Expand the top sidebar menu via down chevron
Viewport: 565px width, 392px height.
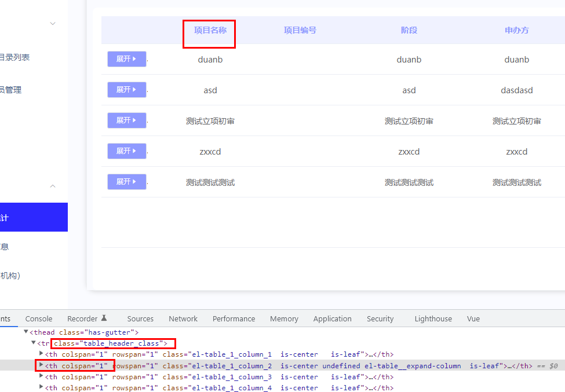tap(53, 23)
